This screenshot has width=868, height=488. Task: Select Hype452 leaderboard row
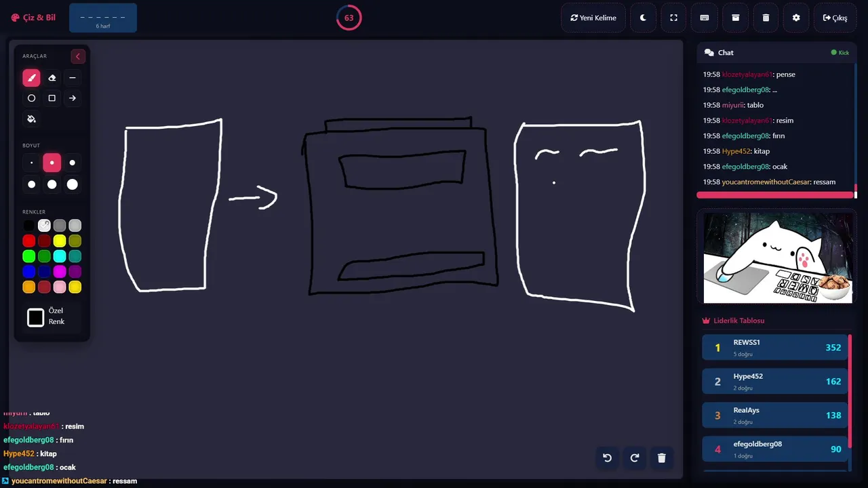click(x=775, y=382)
